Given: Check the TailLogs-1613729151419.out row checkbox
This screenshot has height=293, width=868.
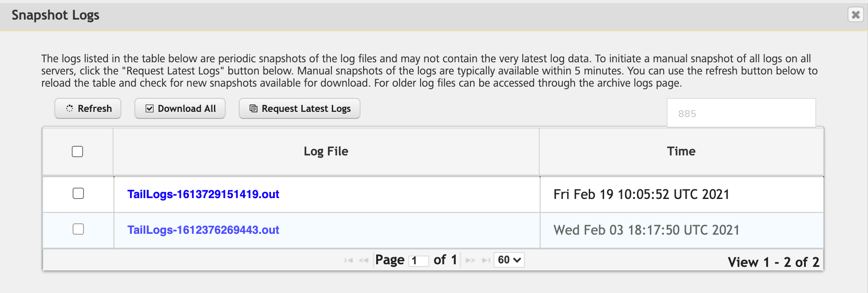Looking at the screenshot, I should pos(78,193).
